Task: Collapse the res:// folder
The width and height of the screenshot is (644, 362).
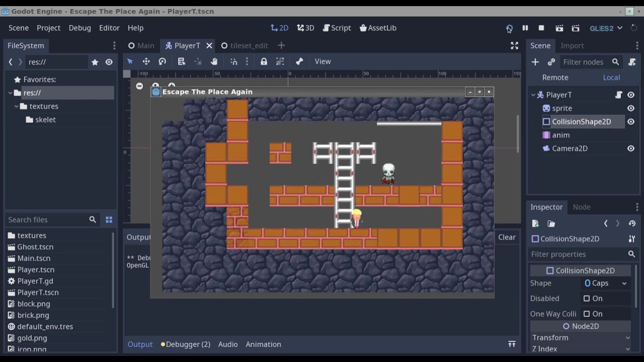Action: tap(10, 93)
